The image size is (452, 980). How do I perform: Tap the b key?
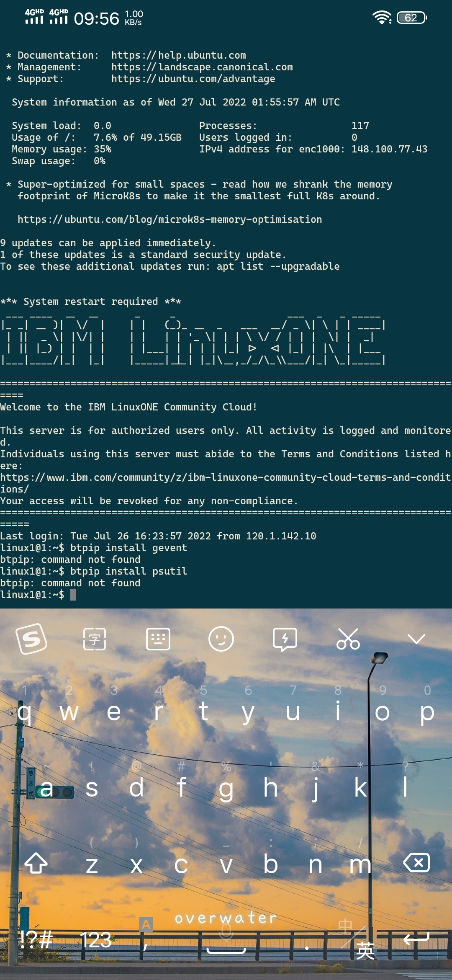tap(271, 863)
